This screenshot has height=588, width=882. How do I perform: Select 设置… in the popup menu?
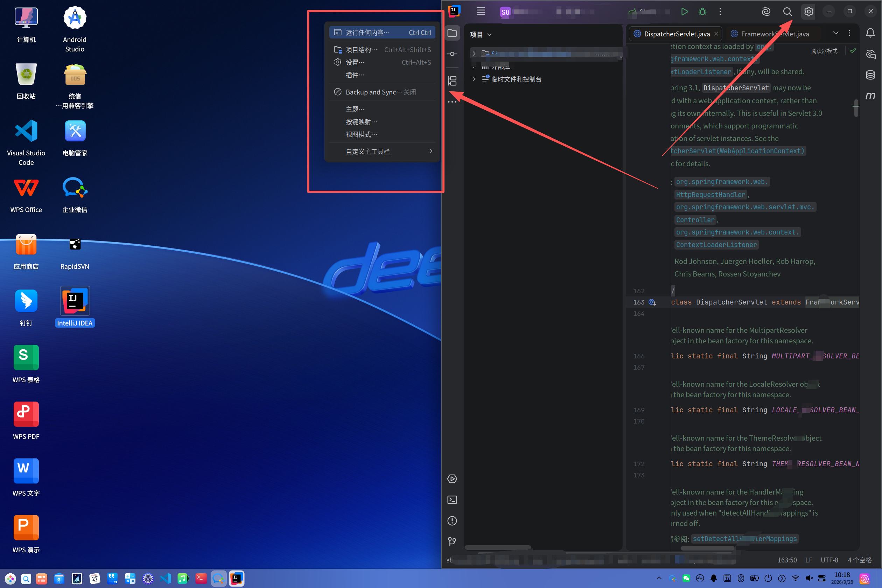pyautogui.click(x=382, y=62)
